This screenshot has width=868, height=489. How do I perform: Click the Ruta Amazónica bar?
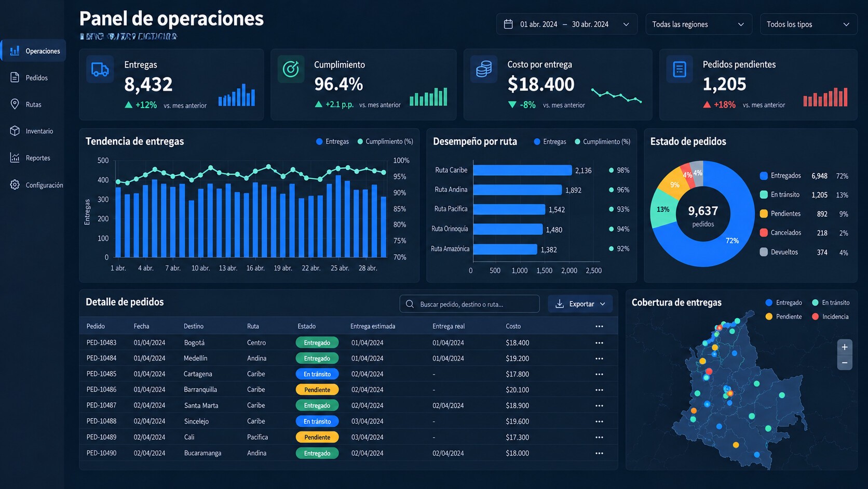click(x=505, y=249)
